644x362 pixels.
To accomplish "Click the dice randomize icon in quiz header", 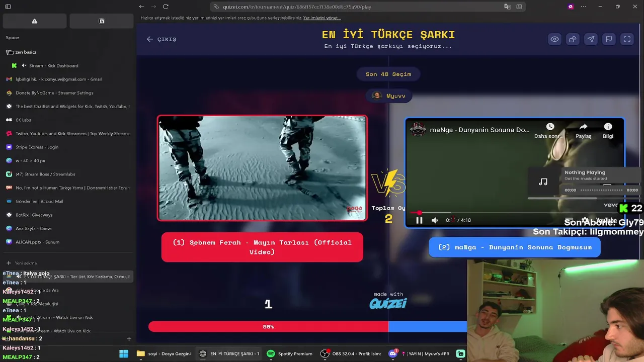I will 573,39.
